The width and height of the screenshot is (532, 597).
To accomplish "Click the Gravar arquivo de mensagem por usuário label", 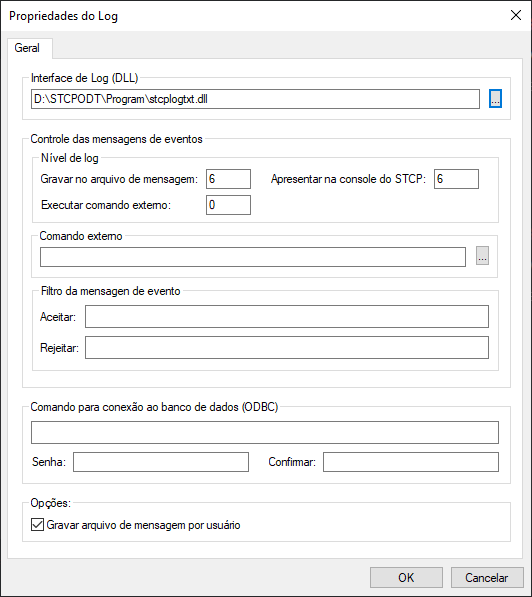I will (143, 525).
